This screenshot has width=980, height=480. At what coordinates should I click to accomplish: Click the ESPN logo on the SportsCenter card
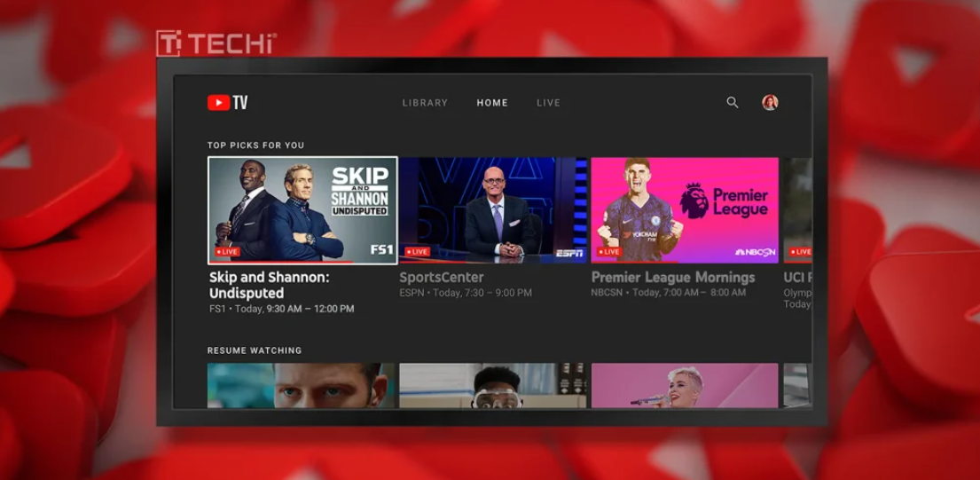click(568, 253)
